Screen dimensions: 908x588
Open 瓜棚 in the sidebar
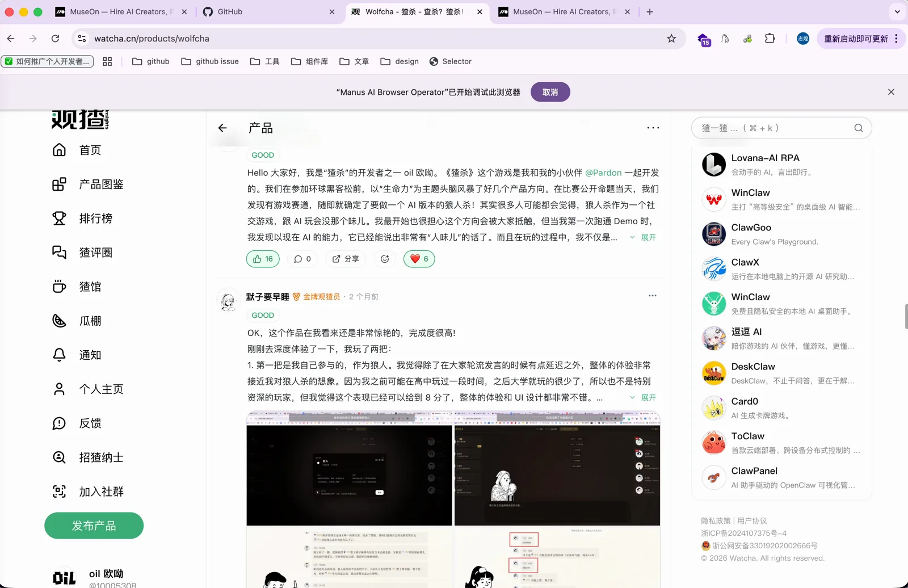[x=77, y=321]
